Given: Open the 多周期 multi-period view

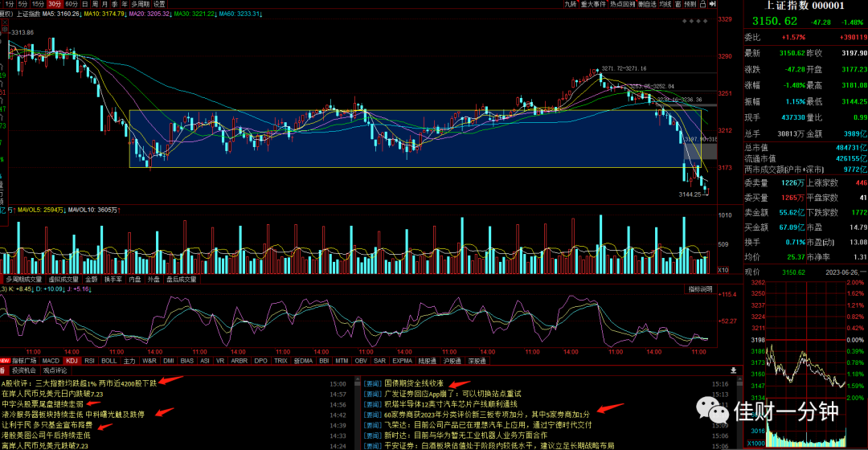Looking at the screenshot, I should [x=140, y=4].
